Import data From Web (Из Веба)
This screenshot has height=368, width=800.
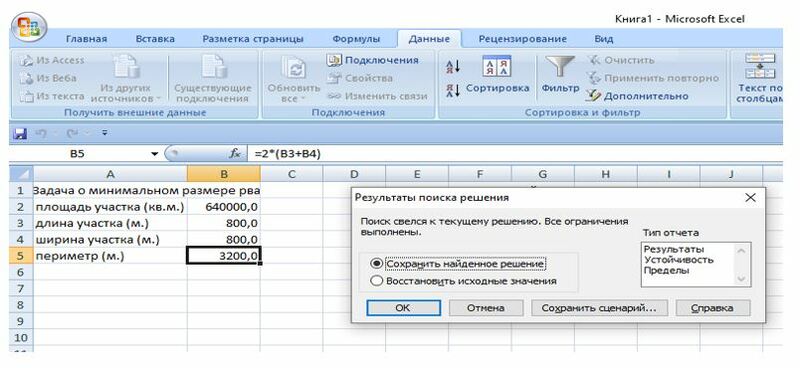48,78
